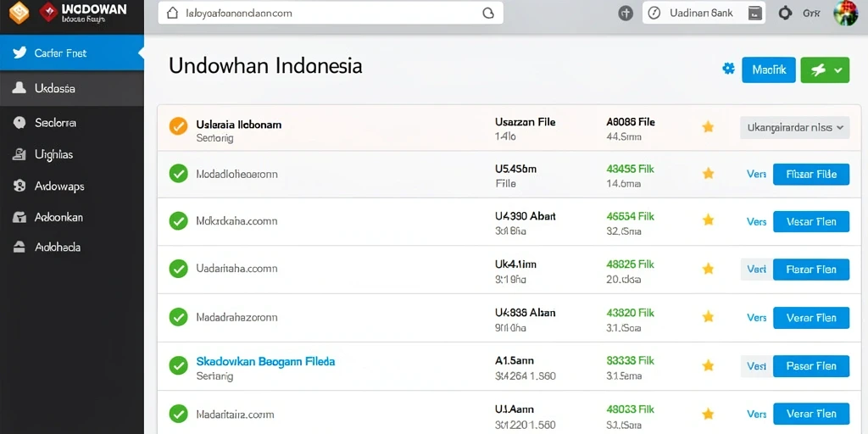
Task: Open Arboonkan in the sidebar
Action: pyautogui.click(x=72, y=217)
